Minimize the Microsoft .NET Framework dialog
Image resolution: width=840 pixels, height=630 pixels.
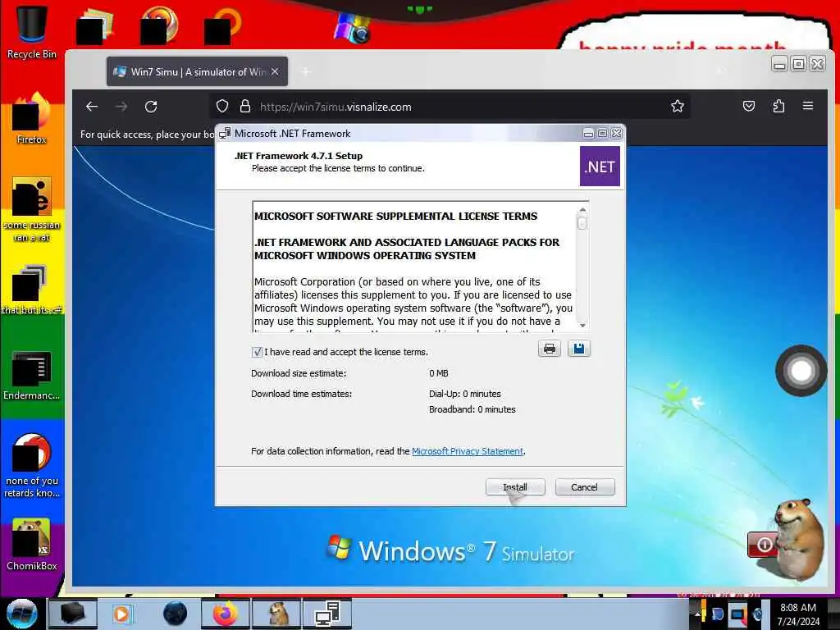(x=588, y=134)
